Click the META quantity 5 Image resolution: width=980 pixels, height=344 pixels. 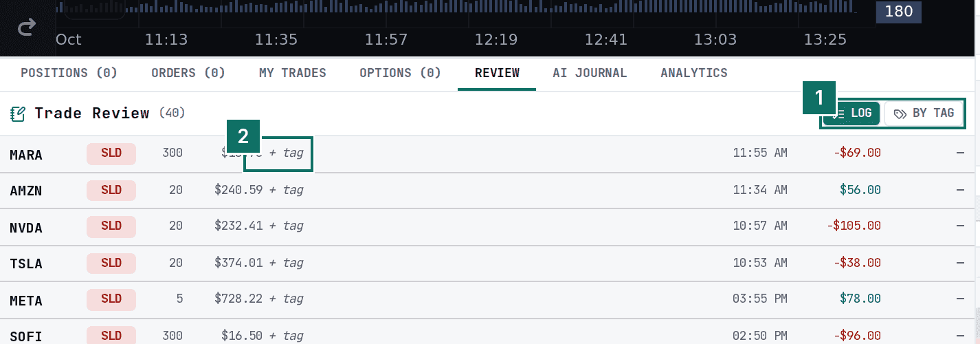click(x=179, y=299)
